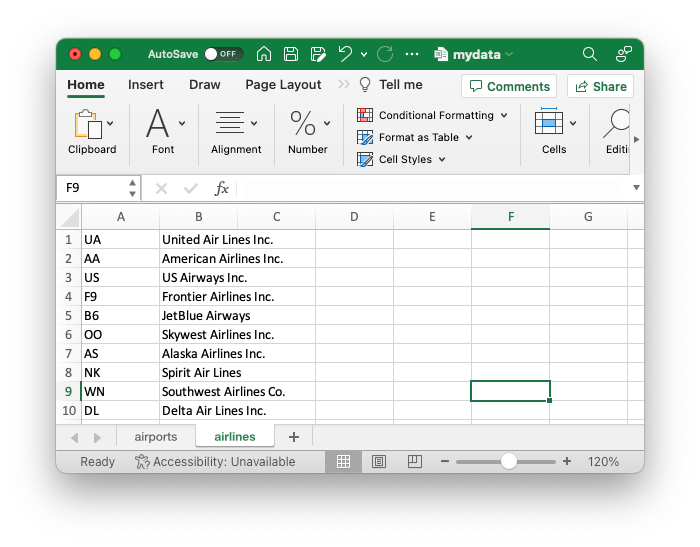Expand the formula bar arrow
The height and width of the screenshot is (547, 700).
pos(637,188)
